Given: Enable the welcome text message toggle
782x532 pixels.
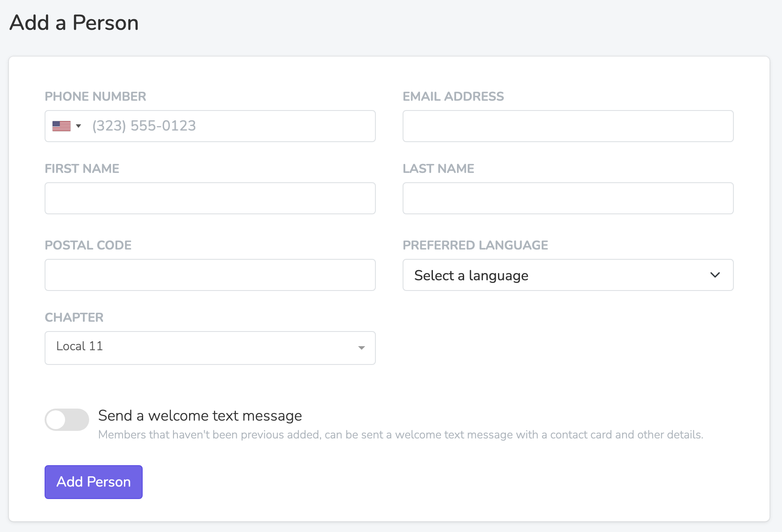Looking at the screenshot, I should click(67, 420).
